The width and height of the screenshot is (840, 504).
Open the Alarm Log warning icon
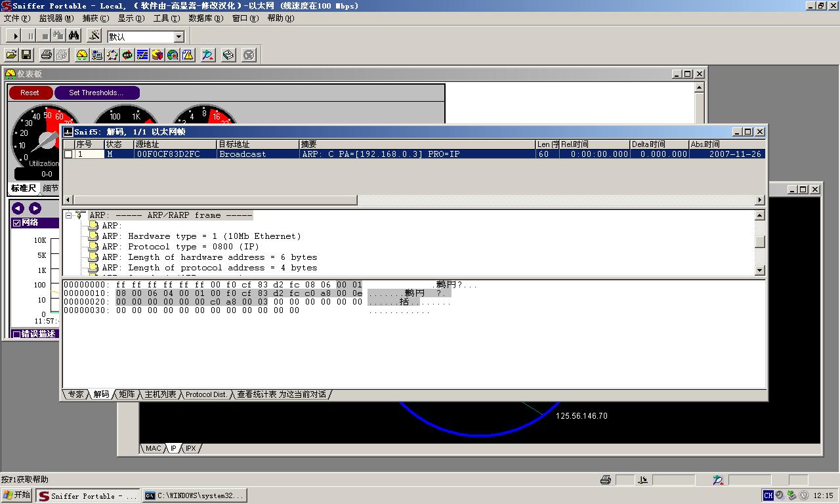pos(188,55)
